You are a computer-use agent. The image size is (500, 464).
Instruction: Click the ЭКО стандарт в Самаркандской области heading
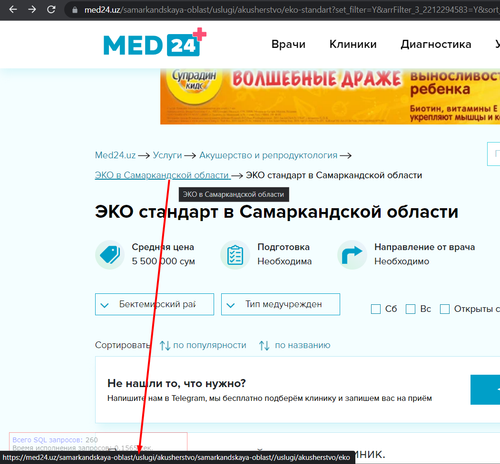(276, 212)
